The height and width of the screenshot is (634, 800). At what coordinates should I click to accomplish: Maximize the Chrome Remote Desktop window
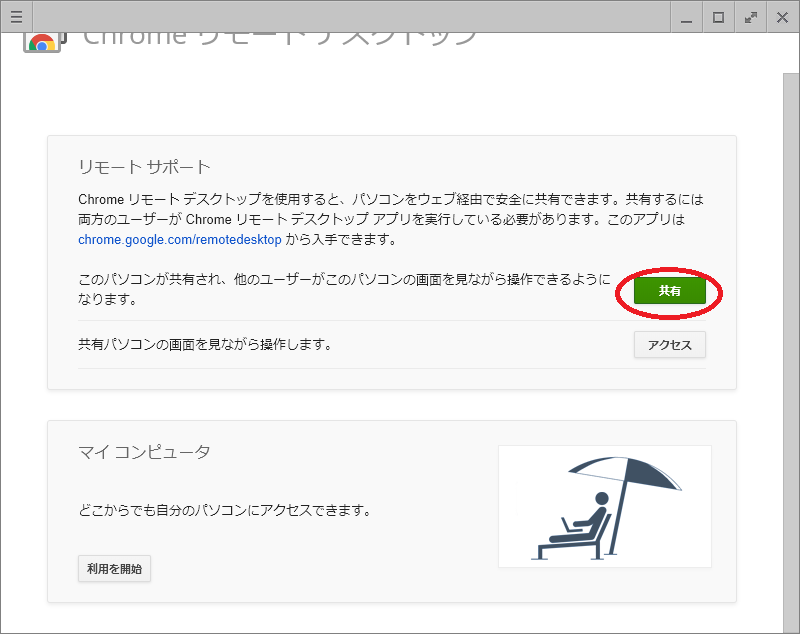coord(718,17)
